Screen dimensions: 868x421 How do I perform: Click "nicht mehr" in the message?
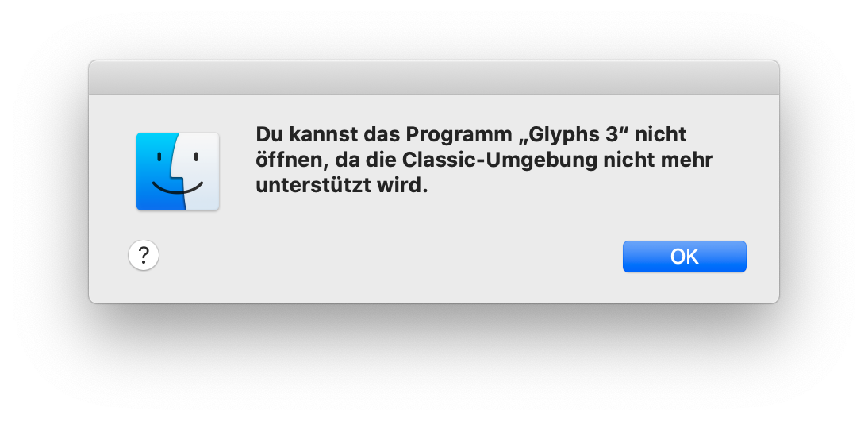(x=658, y=160)
